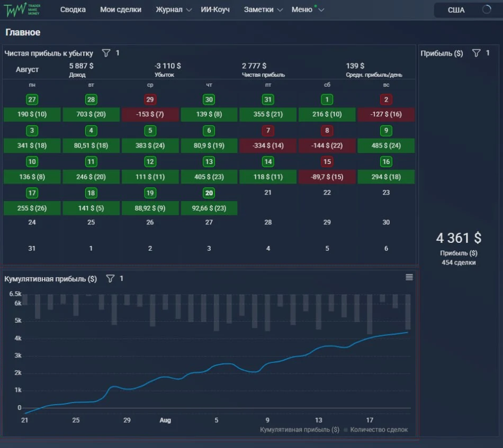This screenshot has height=448, width=503.
Task: Open the filter for Кумулятивная прибыль chart
Action: click(110, 278)
